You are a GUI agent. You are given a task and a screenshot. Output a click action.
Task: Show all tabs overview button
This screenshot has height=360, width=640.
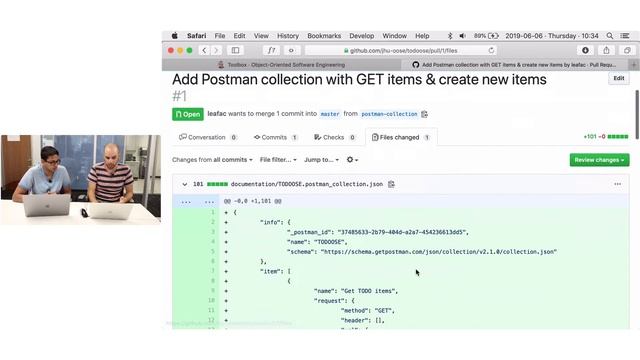[x=627, y=50]
